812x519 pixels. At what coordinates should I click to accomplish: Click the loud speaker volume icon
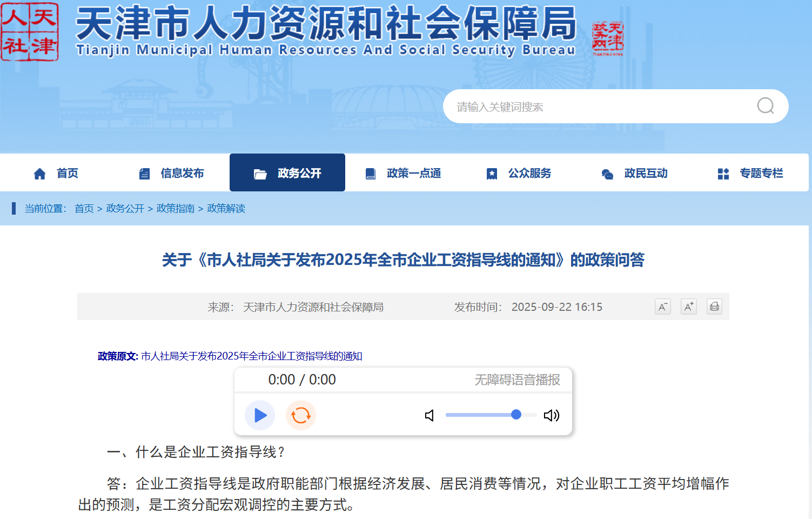pos(551,415)
